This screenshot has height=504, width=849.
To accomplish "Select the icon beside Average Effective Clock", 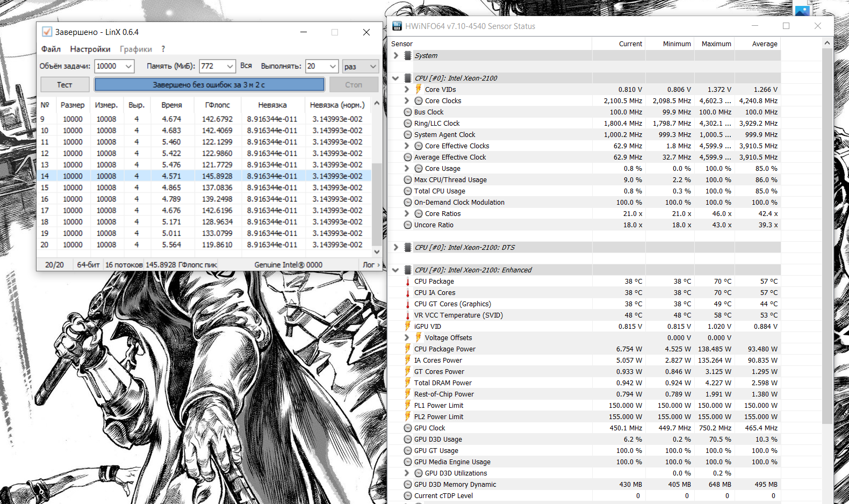I will [x=408, y=157].
